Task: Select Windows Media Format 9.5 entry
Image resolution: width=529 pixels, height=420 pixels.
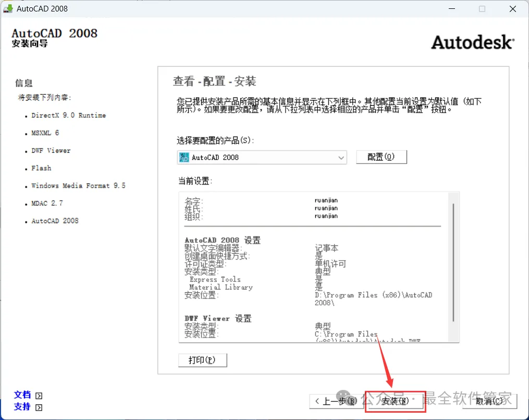Action: tap(78, 186)
